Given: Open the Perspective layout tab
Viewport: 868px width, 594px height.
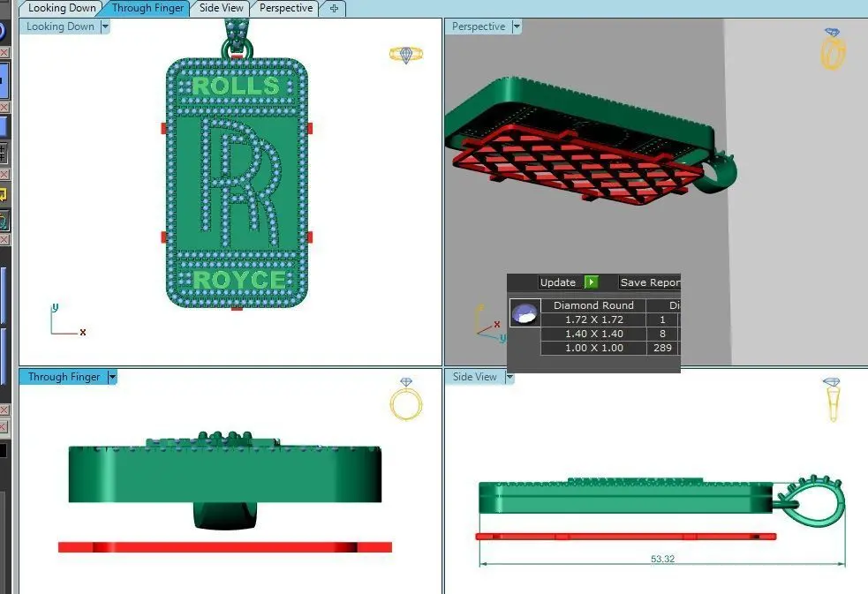Looking at the screenshot, I should (x=285, y=8).
